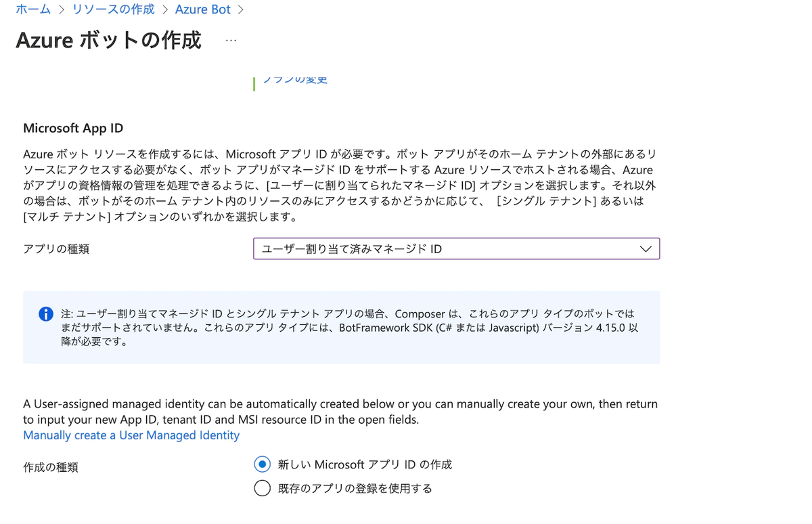Select 新しい Microsoft アプリ ID の作成 radio
The width and height of the screenshot is (812, 524).
pos(262,464)
